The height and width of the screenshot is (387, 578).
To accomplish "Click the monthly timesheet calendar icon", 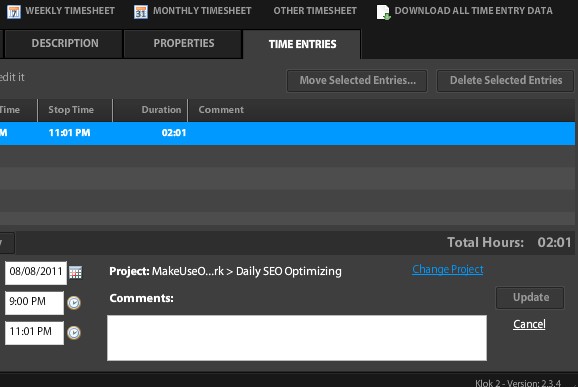I will coord(141,12).
